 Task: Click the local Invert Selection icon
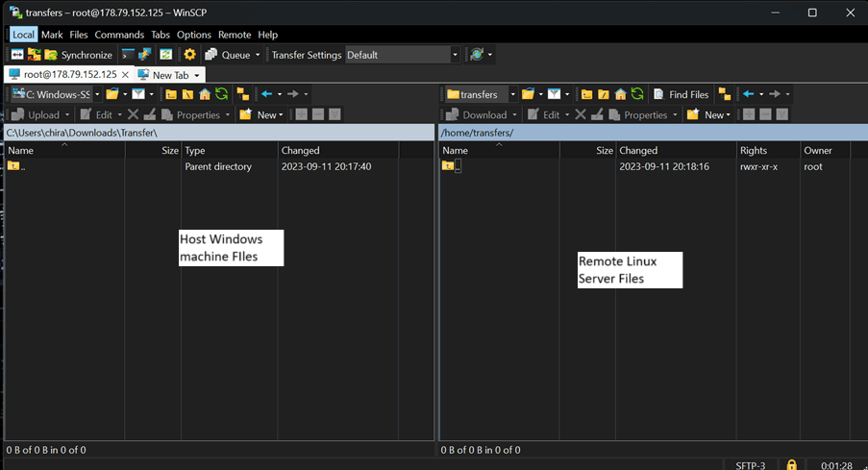coord(335,114)
